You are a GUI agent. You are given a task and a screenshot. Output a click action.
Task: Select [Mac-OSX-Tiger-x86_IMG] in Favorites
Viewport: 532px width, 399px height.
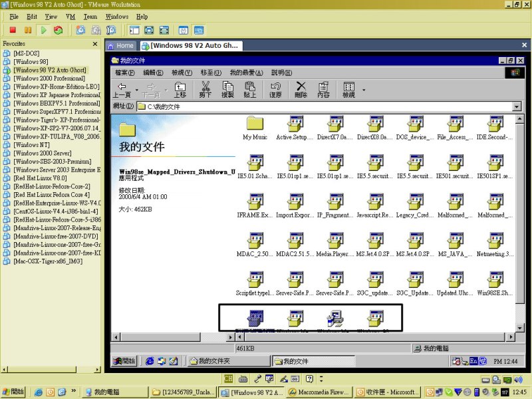coord(48,261)
